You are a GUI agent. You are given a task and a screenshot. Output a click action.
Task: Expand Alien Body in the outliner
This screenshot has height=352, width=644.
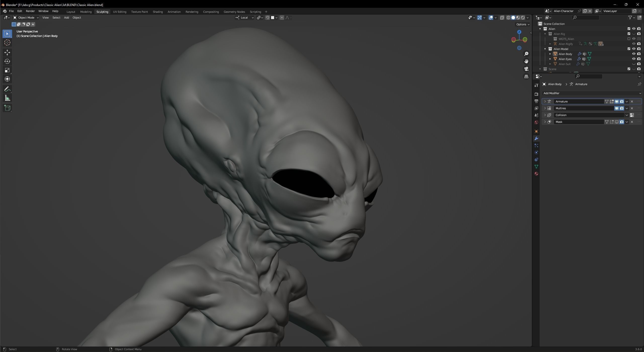coord(550,54)
